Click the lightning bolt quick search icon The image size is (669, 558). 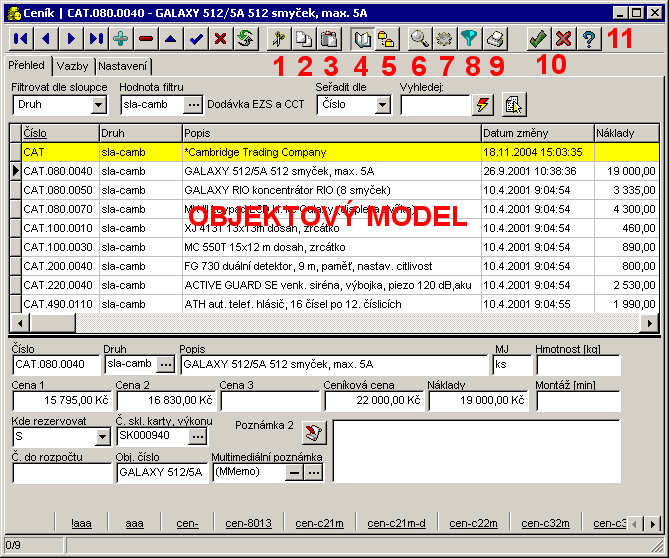coord(483,105)
